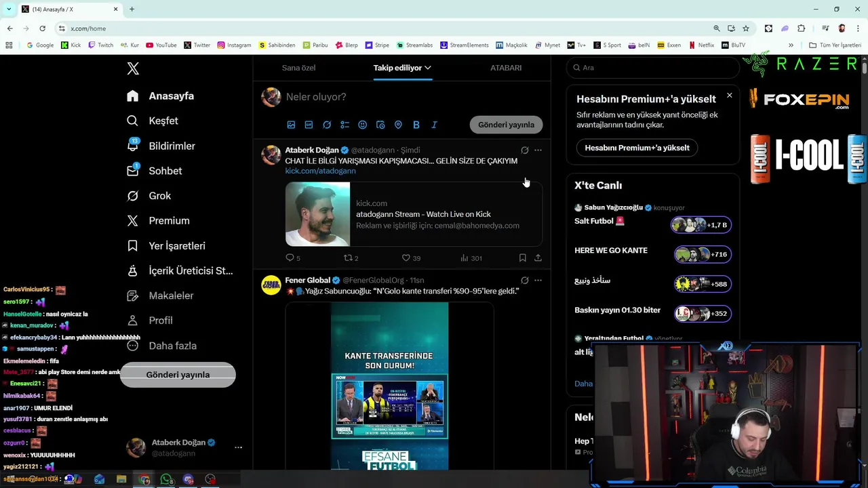Expand hidden bookmarks chevron
The height and width of the screenshot is (488, 868).
(x=791, y=45)
